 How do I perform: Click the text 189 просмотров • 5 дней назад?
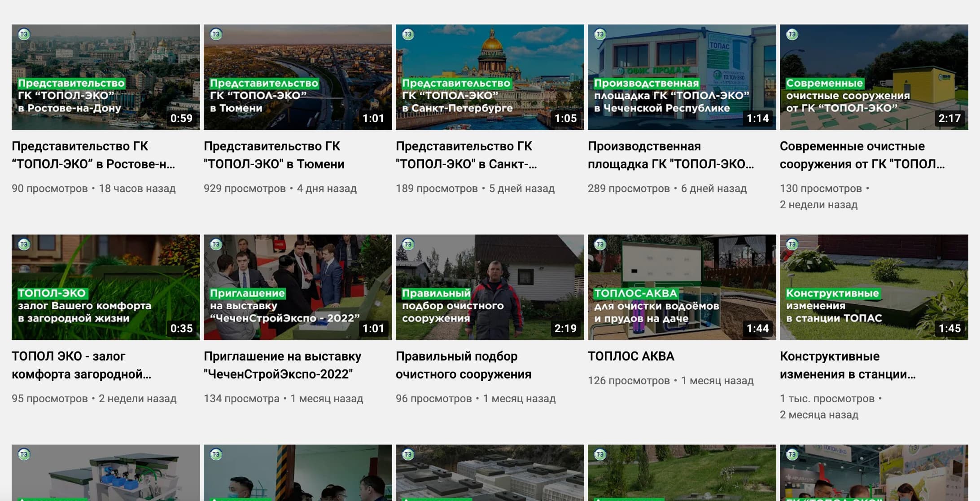pos(475,189)
